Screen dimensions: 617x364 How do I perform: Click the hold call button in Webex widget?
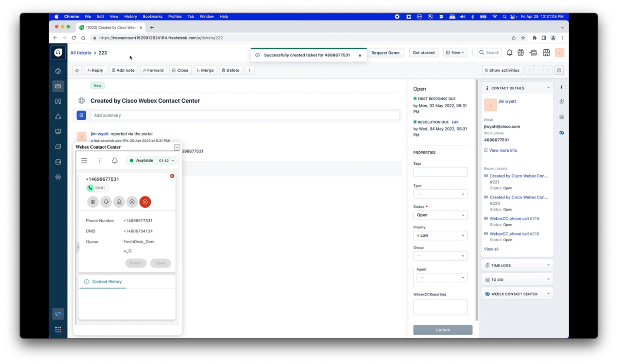tap(93, 202)
